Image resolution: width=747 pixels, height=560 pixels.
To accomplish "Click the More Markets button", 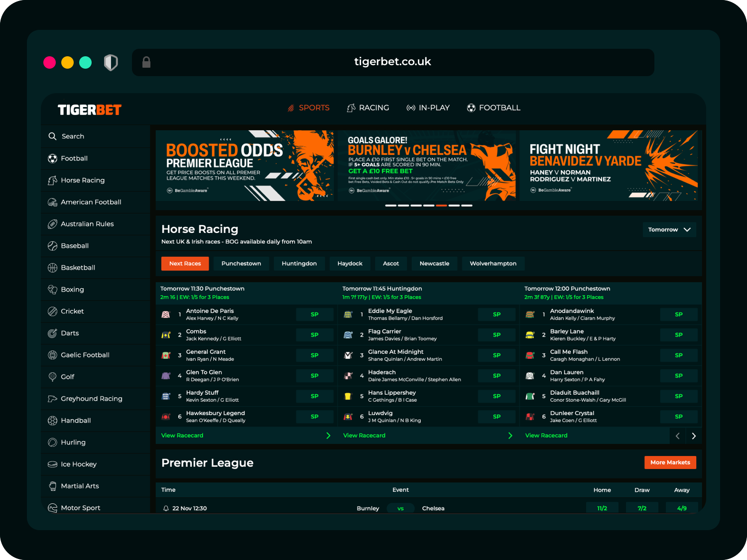I will pyautogui.click(x=670, y=462).
